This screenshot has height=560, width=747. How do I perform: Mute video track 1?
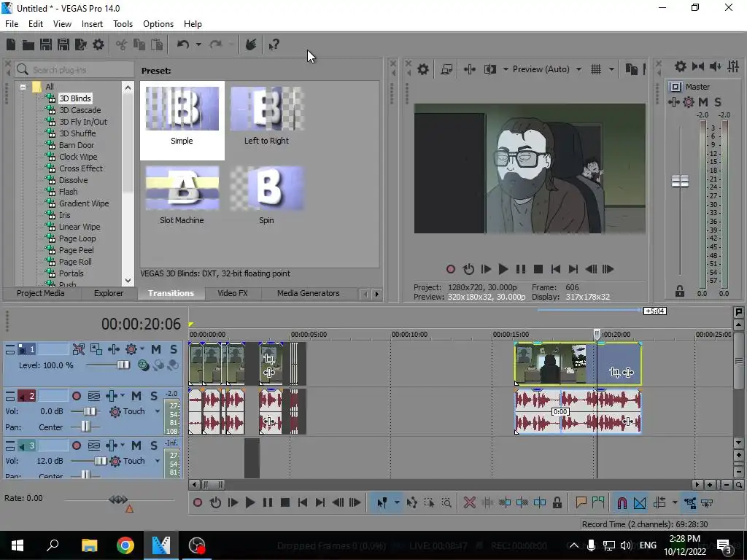click(x=156, y=349)
